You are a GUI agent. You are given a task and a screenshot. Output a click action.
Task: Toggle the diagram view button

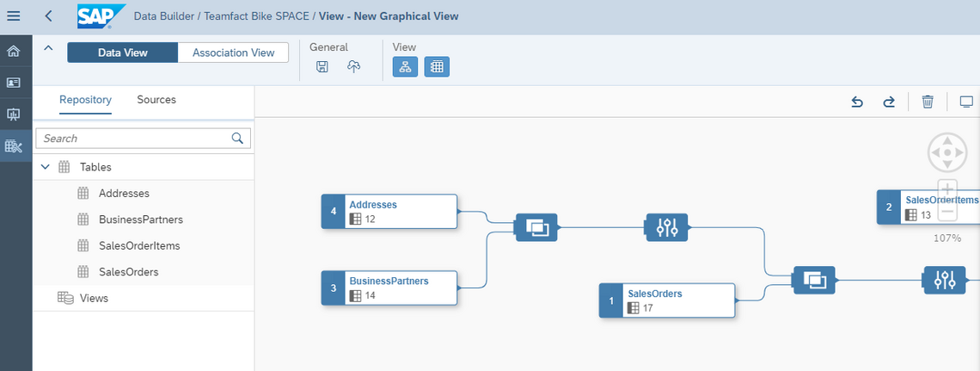(x=405, y=67)
